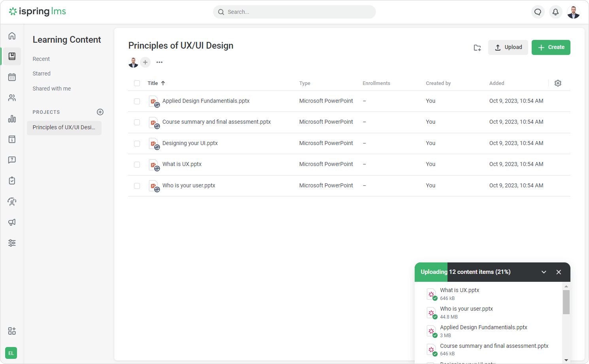589x364 pixels.
Task: Toggle the select-all checkbox in header
Action: pyautogui.click(x=137, y=83)
